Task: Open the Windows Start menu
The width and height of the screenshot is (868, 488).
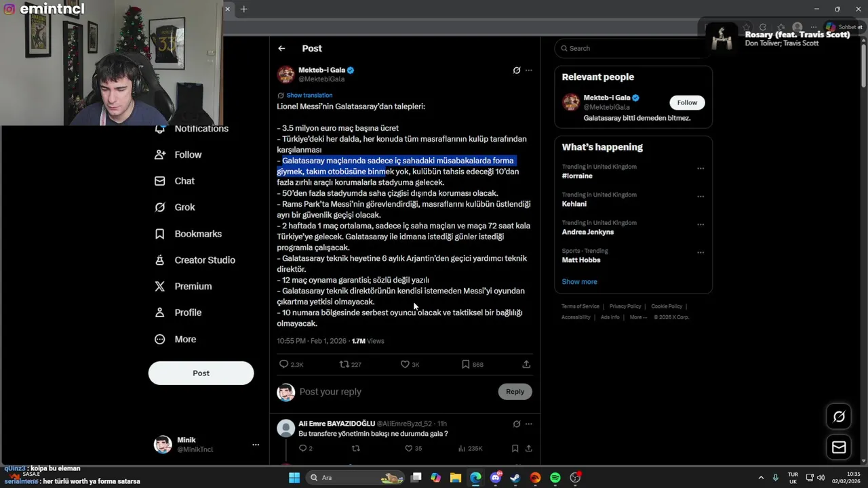Action: pos(294,478)
